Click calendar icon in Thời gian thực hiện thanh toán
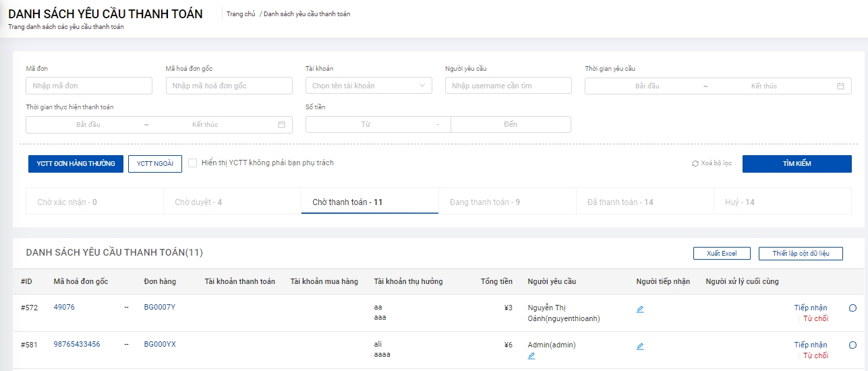Screen dimensions: 868x371 [281, 125]
